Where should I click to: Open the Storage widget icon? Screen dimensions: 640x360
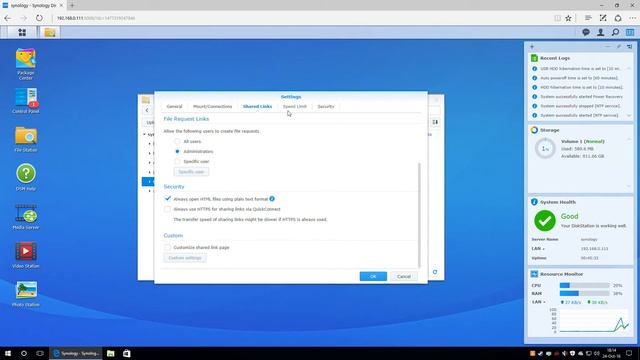click(534, 130)
